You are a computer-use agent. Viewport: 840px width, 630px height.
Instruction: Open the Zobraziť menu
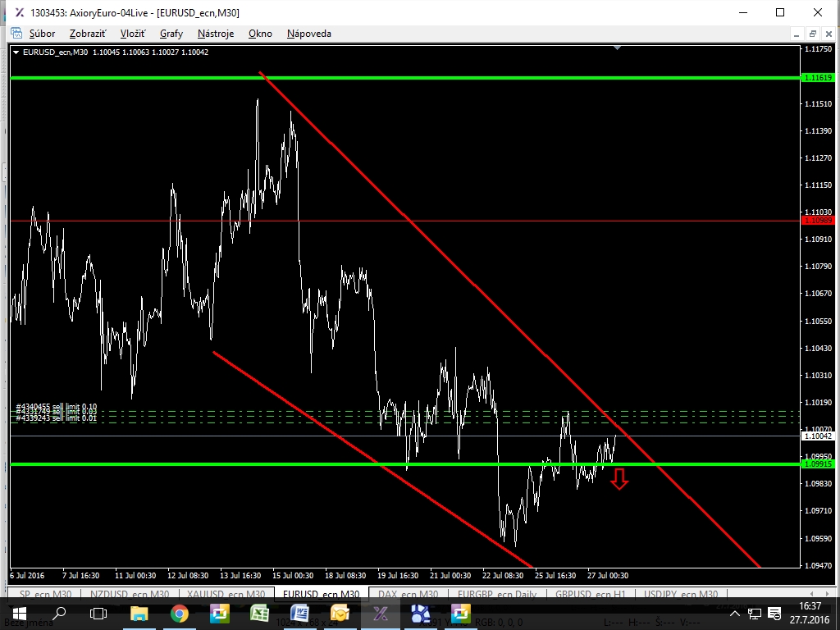[x=88, y=33]
